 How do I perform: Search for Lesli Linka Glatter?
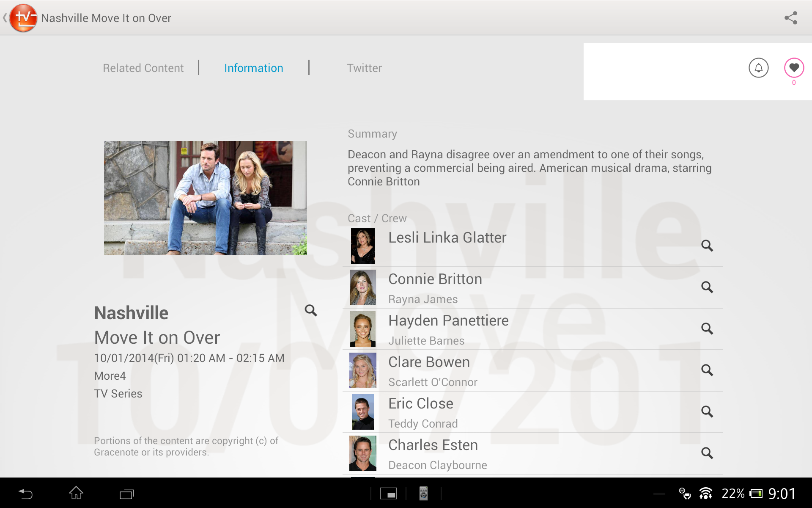707,246
